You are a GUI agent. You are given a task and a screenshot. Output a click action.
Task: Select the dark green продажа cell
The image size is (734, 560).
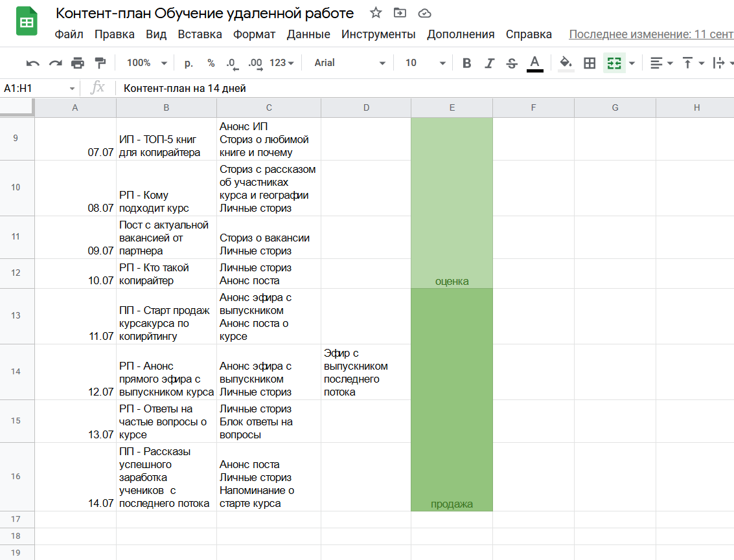(x=452, y=399)
